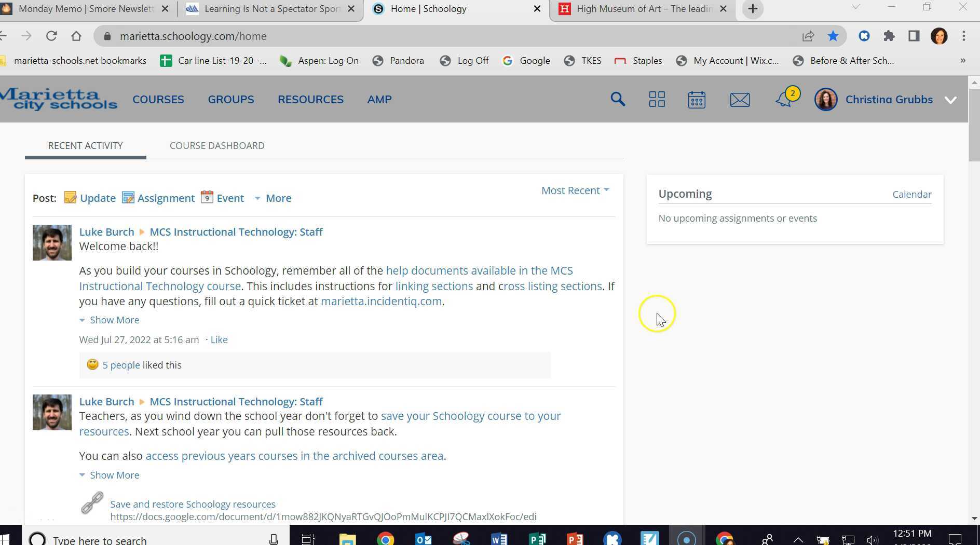Open PowerPoint from the taskbar

[x=575, y=539]
